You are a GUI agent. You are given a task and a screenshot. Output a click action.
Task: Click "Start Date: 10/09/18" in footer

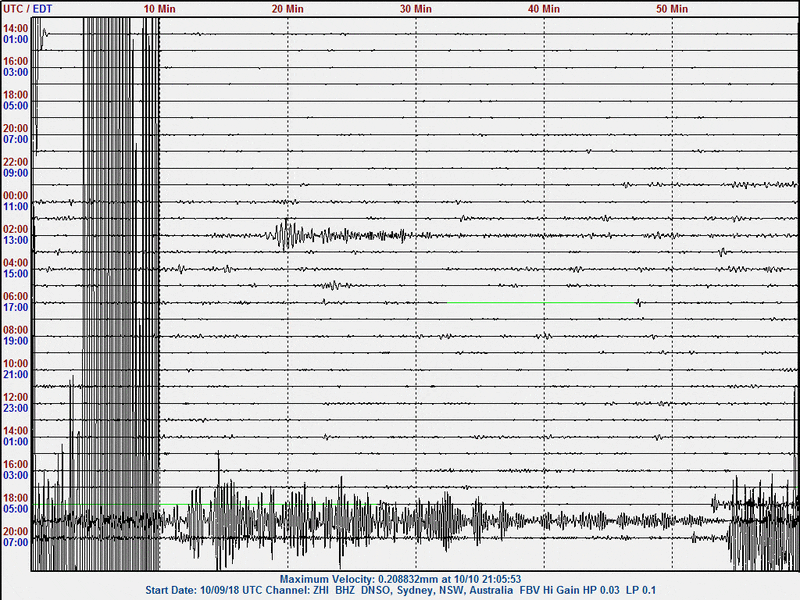(192, 590)
